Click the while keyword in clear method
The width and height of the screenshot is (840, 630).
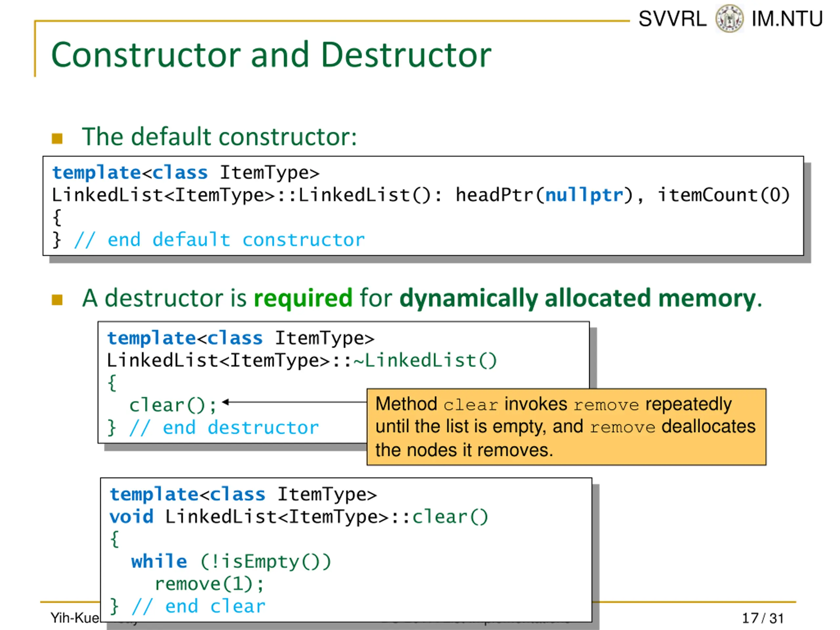click(159, 561)
